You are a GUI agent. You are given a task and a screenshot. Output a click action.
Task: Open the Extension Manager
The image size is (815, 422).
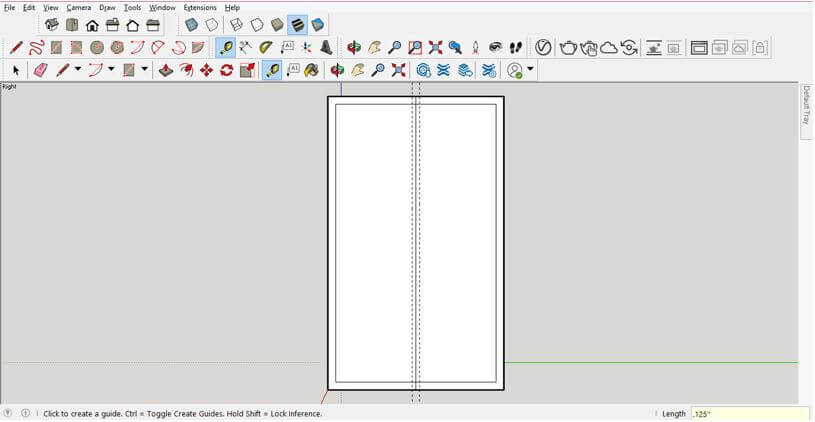489,70
